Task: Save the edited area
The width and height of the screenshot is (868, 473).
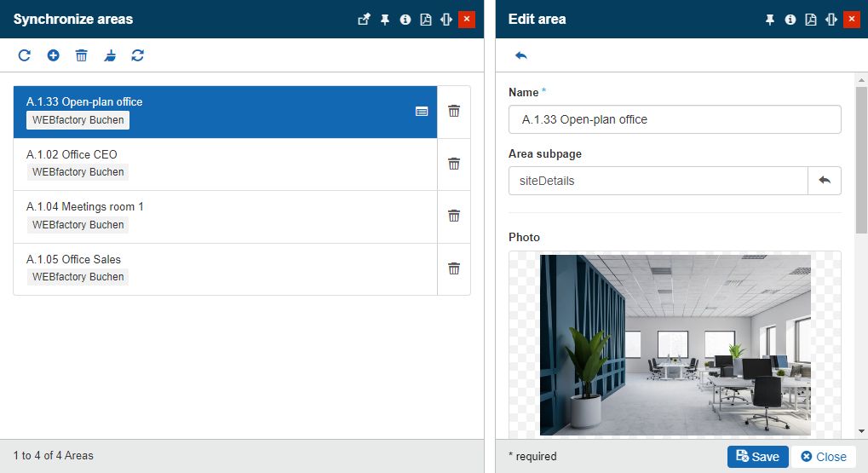Action: [757, 457]
